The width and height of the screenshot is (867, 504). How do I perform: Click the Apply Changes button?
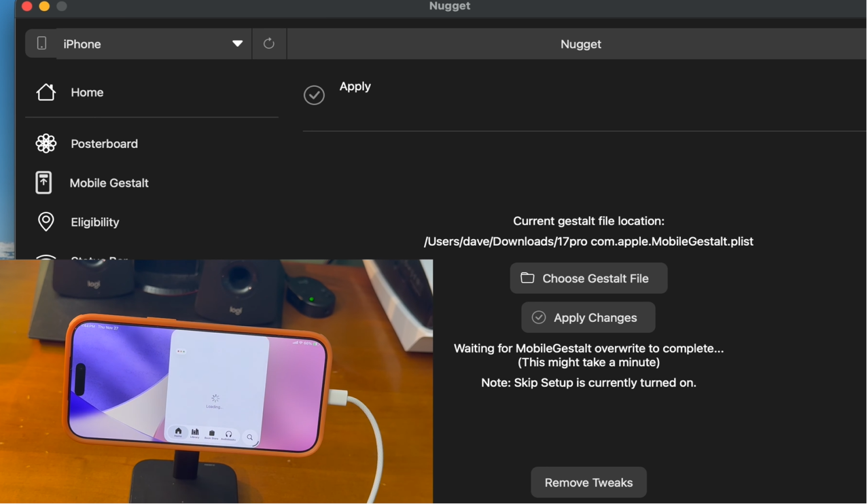pyautogui.click(x=588, y=317)
